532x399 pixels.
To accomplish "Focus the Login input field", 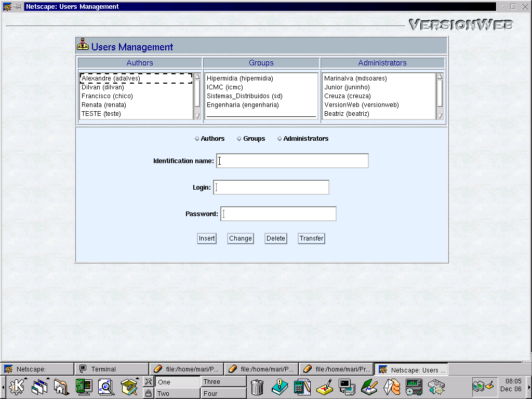I will 271,187.
